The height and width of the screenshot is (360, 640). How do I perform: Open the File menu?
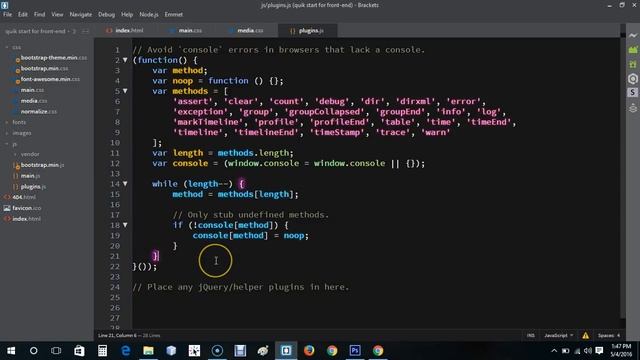[x=7, y=14]
